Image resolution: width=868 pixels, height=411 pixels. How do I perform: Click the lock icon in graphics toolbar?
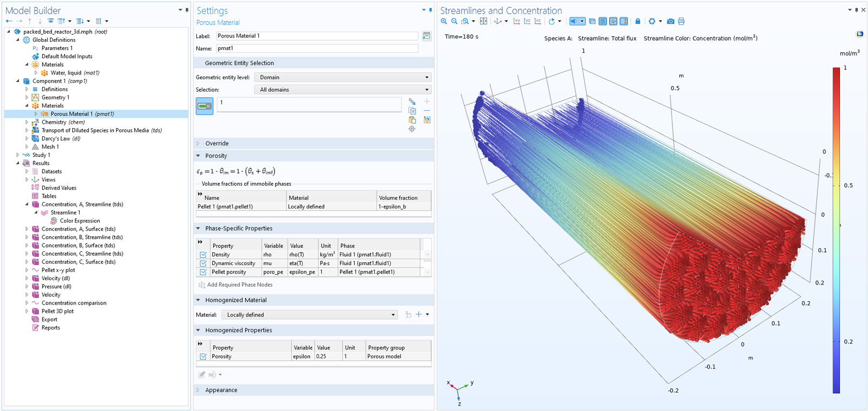pyautogui.click(x=638, y=21)
